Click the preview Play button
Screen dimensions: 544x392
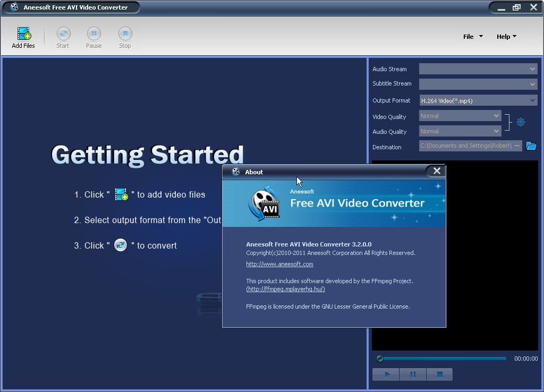(x=386, y=374)
